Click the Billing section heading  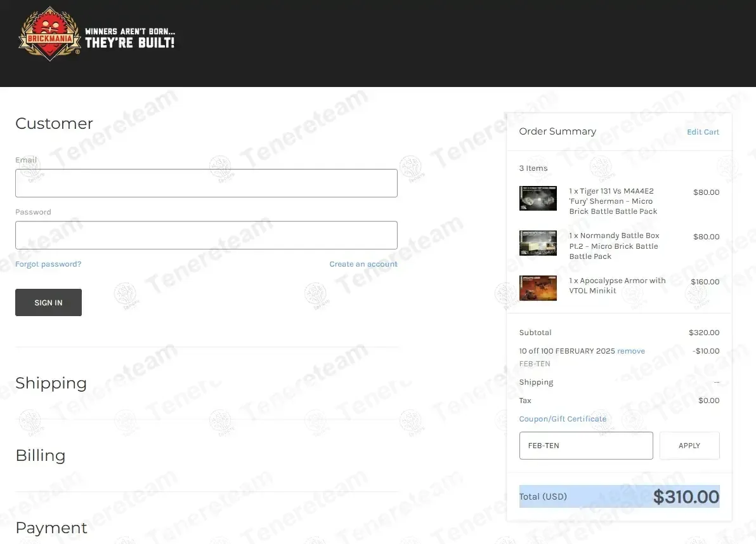[x=41, y=455]
